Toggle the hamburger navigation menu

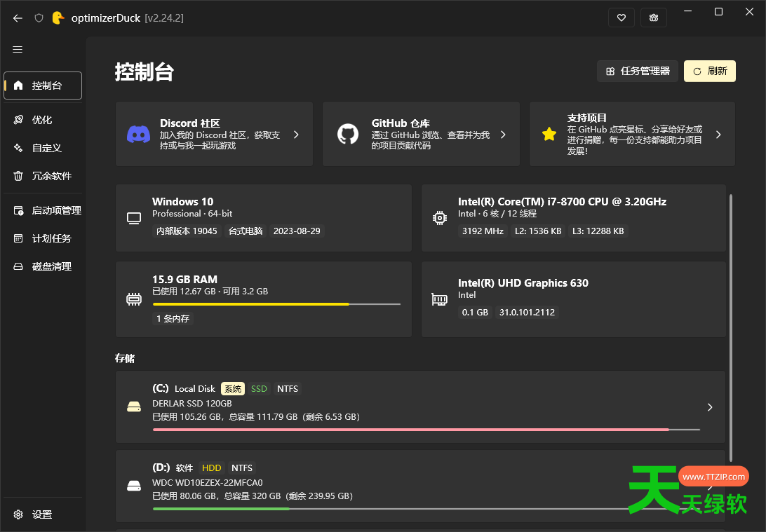point(18,49)
